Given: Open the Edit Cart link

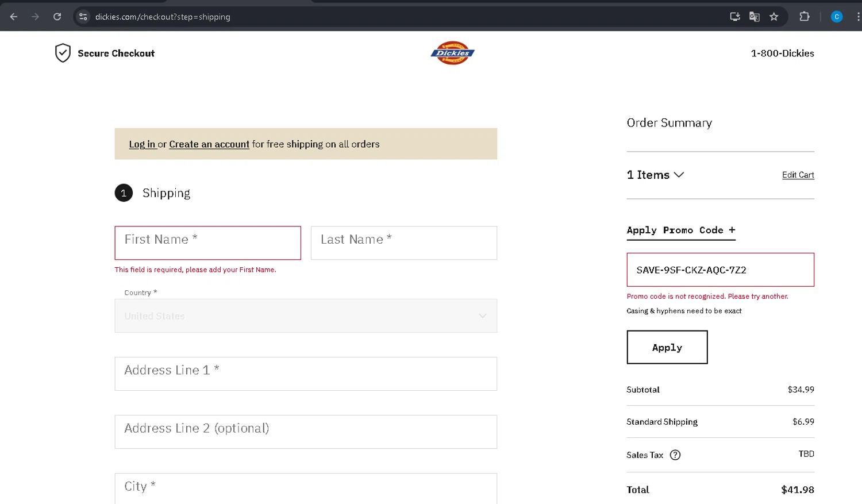Looking at the screenshot, I should pos(798,175).
